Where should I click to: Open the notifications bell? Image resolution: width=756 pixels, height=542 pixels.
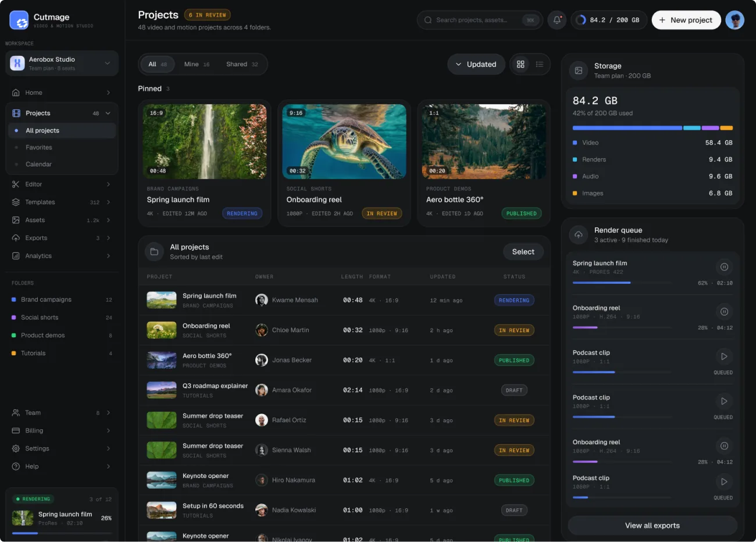click(x=557, y=20)
